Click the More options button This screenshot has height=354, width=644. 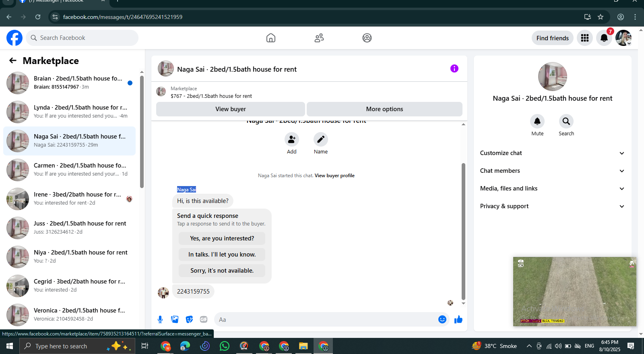384,109
